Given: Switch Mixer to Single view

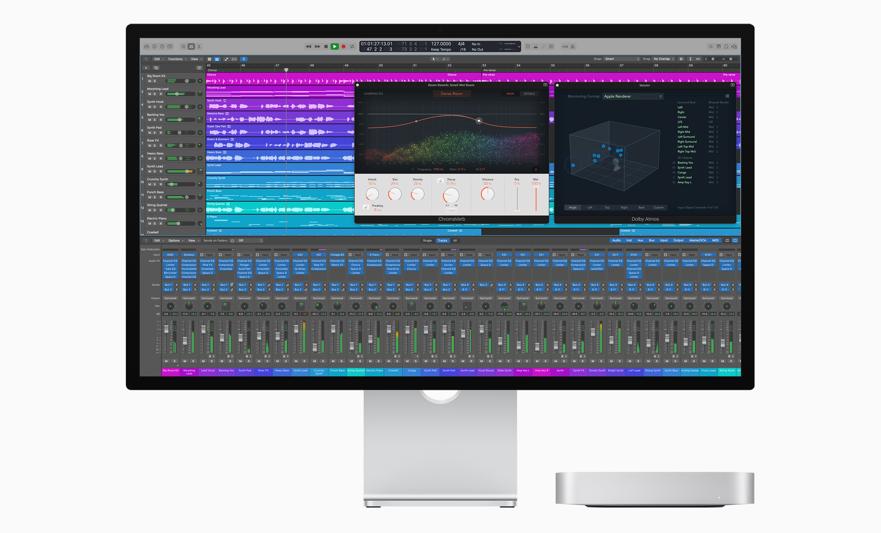Looking at the screenshot, I should pos(428,240).
